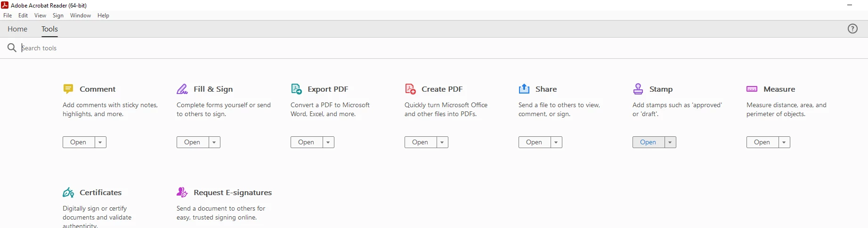Image resolution: width=868 pixels, height=228 pixels.
Task: Open the Measure tool
Action: pyautogui.click(x=763, y=142)
